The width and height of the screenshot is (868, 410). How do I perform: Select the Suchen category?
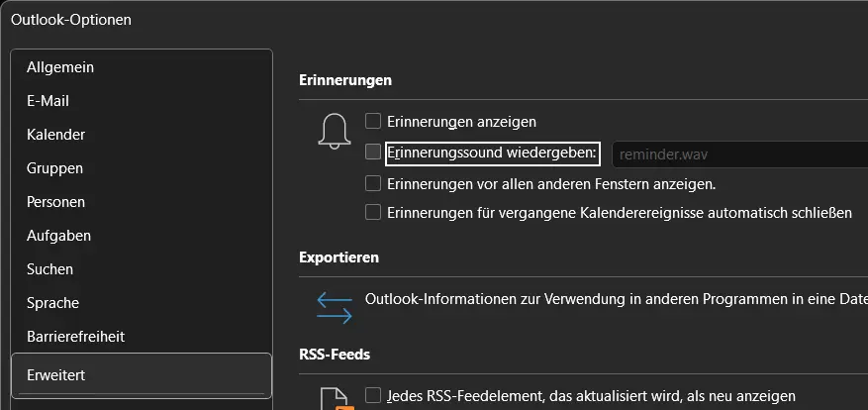(x=49, y=269)
